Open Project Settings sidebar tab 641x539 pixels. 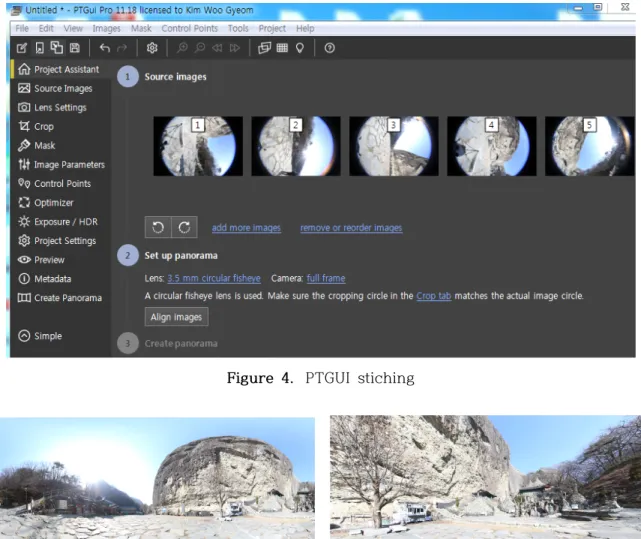click(x=61, y=240)
